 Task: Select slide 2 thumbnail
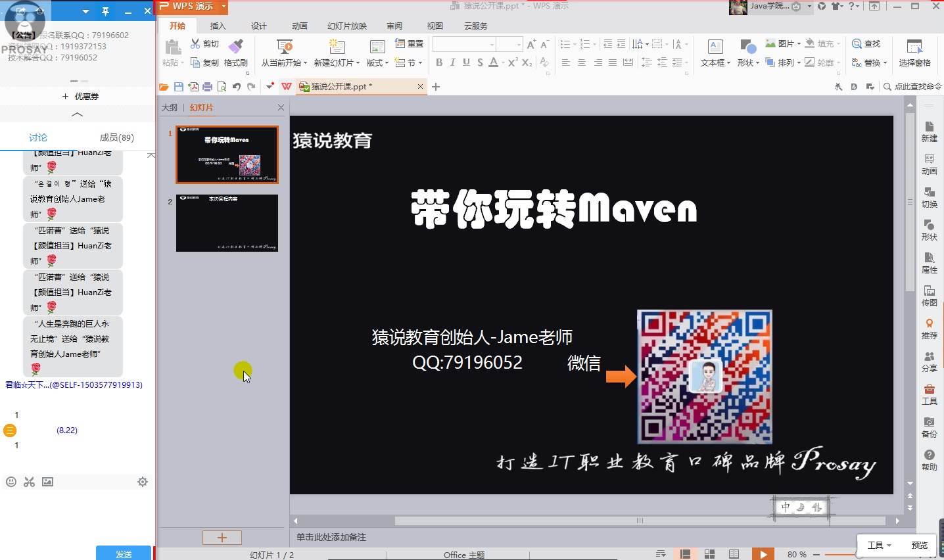point(227,223)
